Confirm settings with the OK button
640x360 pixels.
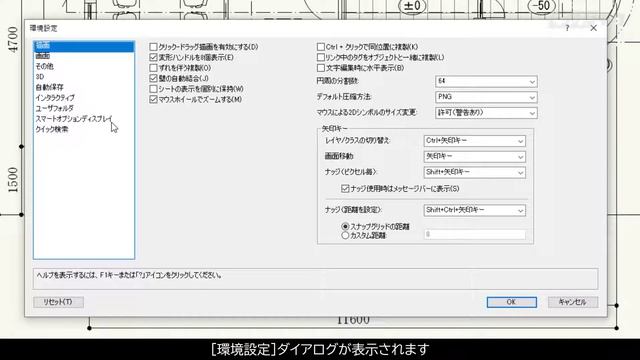[511, 302]
